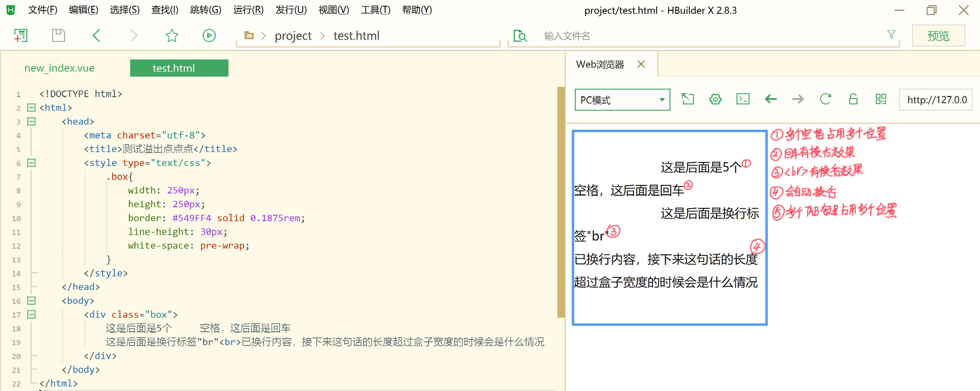Click the folder icon in the breadcrumb
Image resolution: width=980 pixels, height=391 pixels.
click(x=249, y=35)
